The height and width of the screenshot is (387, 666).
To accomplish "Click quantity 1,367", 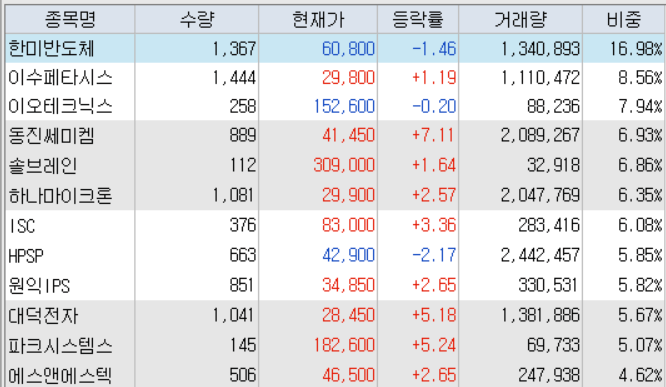I will (x=234, y=49).
